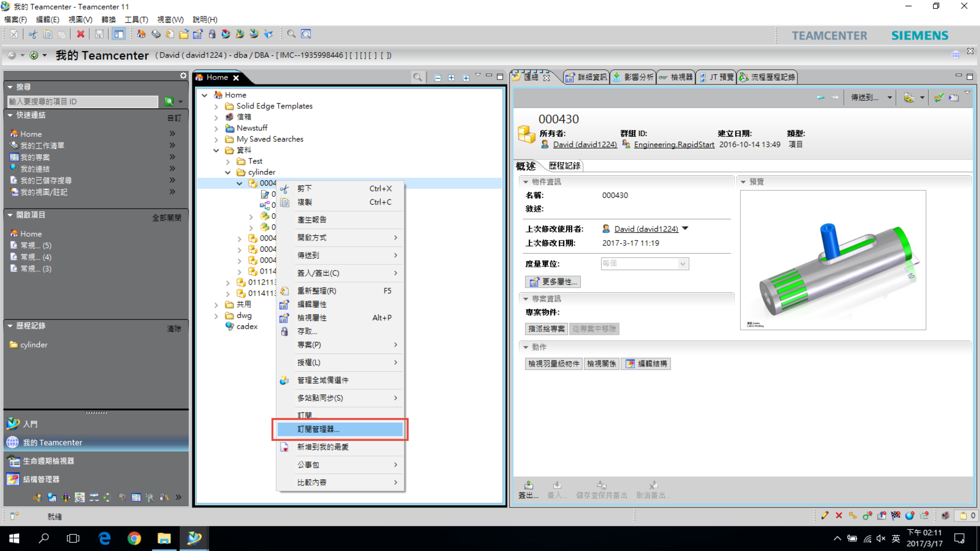Collapse the 快速連結 section
This screenshot has height=551, width=980.
(10, 115)
